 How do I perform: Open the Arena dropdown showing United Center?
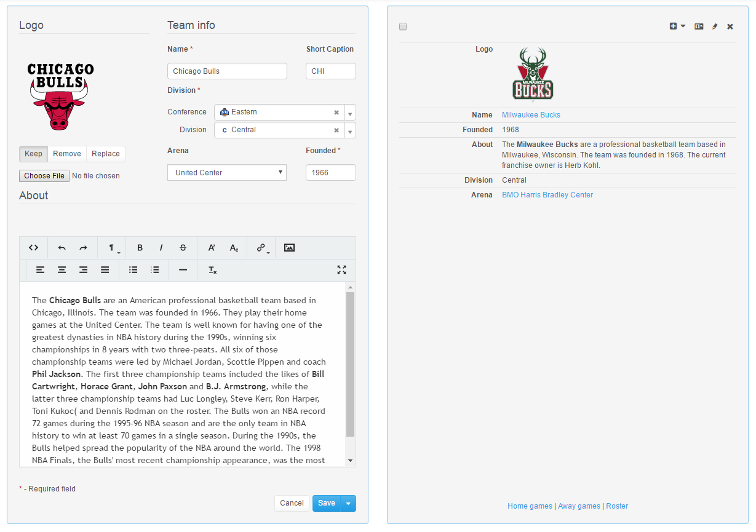227,173
